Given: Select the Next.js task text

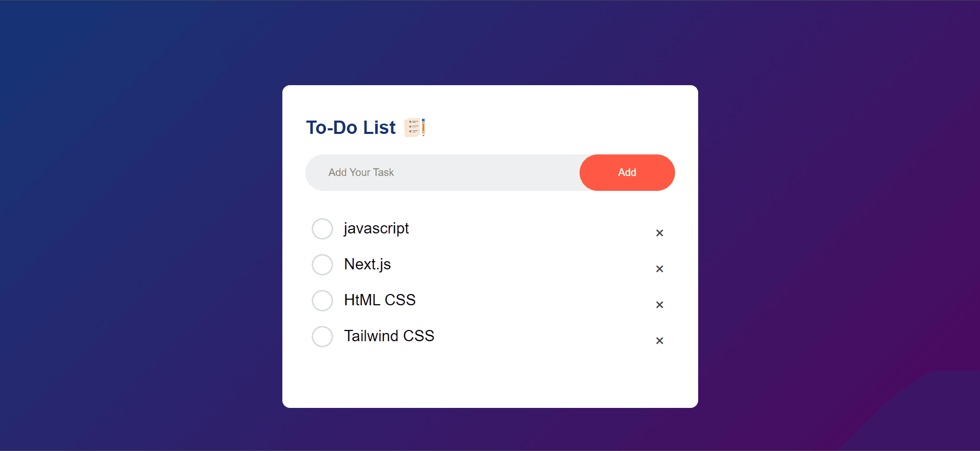Looking at the screenshot, I should click(368, 264).
